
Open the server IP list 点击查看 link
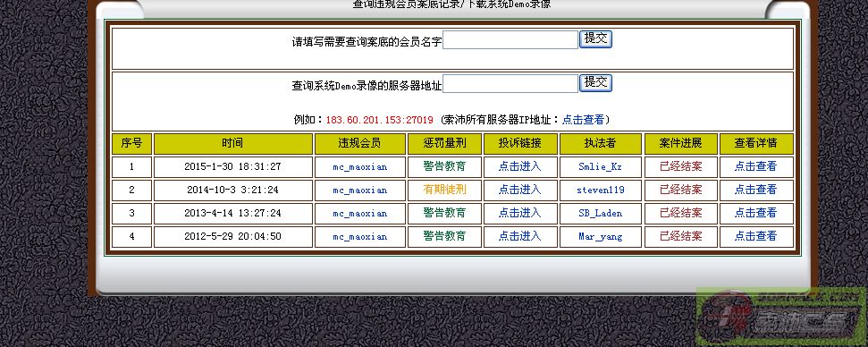[x=584, y=120]
